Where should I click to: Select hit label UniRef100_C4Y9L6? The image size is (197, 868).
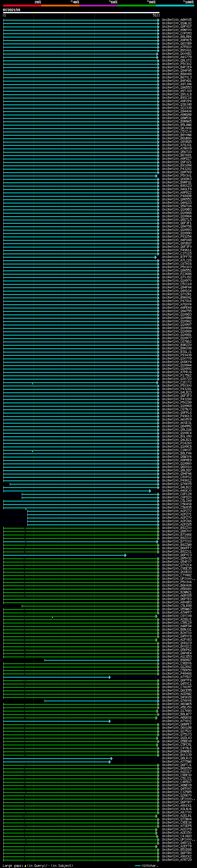tap(177, 748)
